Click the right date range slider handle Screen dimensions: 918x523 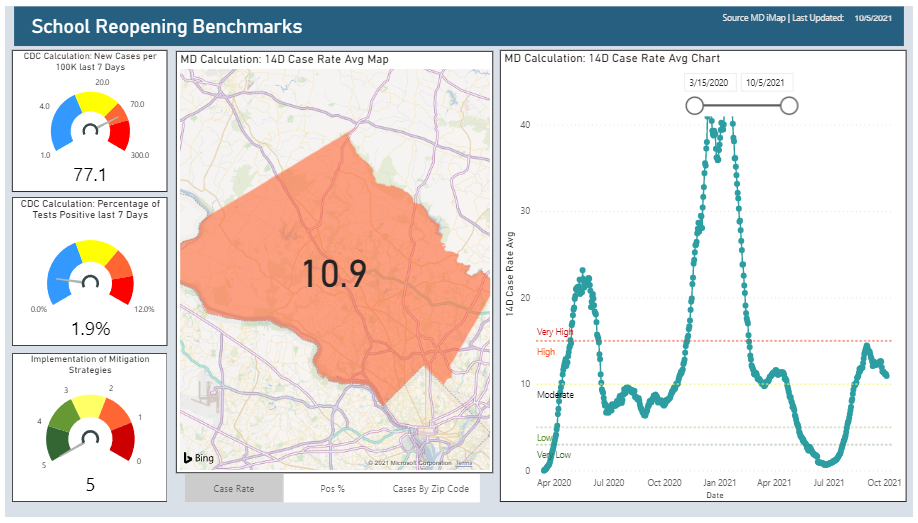point(788,106)
